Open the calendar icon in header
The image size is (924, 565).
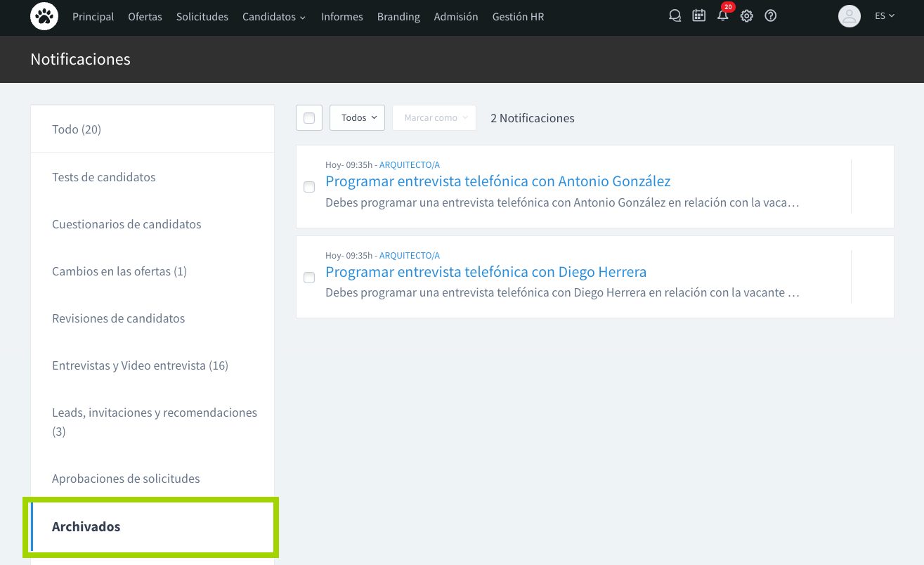pyautogui.click(x=698, y=16)
